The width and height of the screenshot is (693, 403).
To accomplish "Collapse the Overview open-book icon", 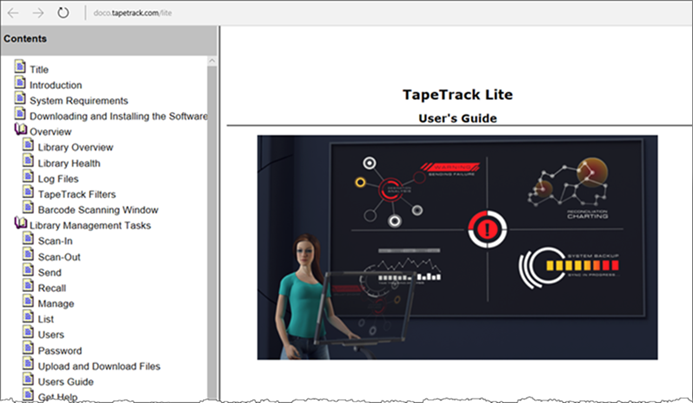I will [21, 129].
